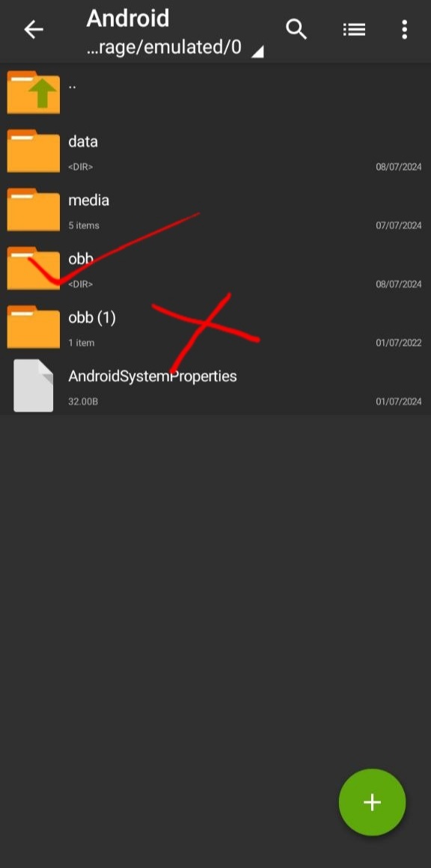Open the three-dot overflow menu
The image size is (431, 868).
(x=405, y=29)
